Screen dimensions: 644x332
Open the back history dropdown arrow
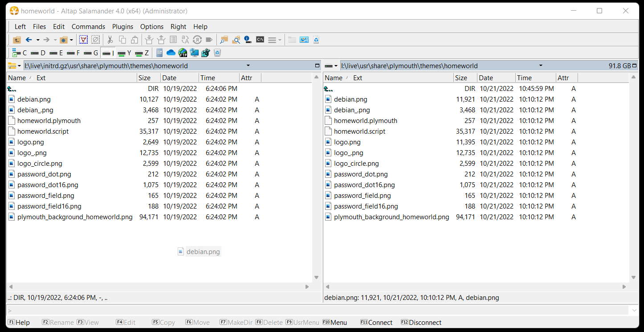(38, 40)
